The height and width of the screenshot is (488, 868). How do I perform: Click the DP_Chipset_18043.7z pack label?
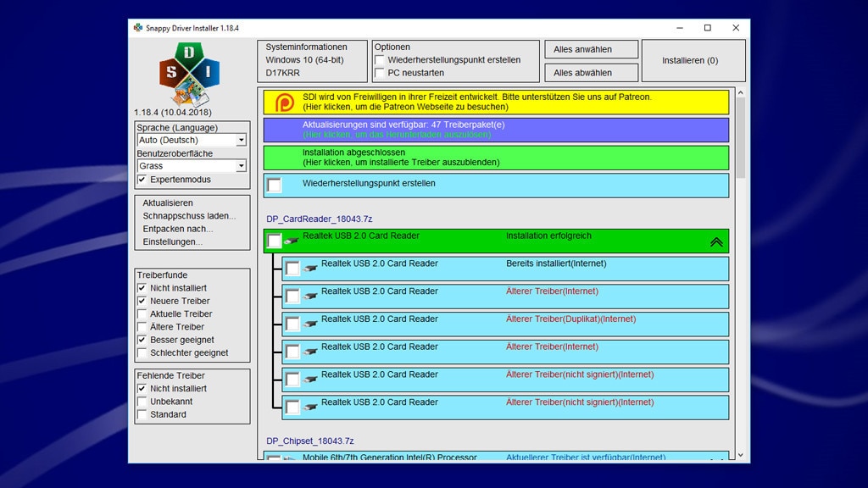[309, 441]
